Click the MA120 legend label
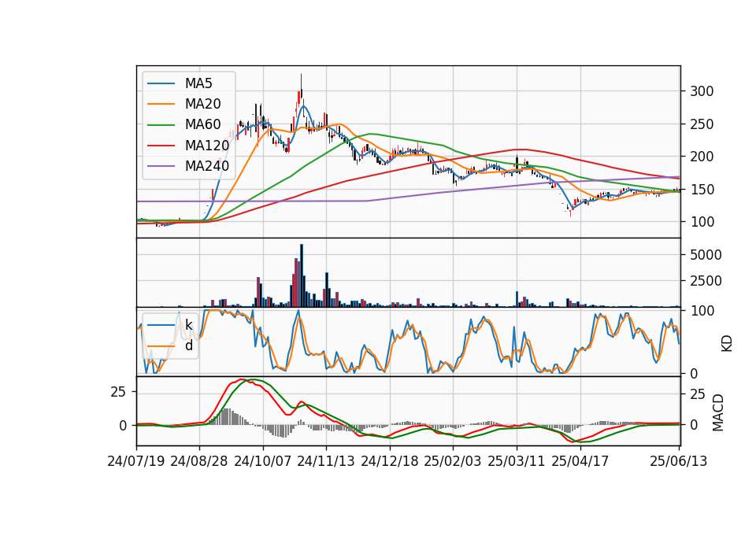The height and width of the screenshot is (543, 756). tap(207, 146)
